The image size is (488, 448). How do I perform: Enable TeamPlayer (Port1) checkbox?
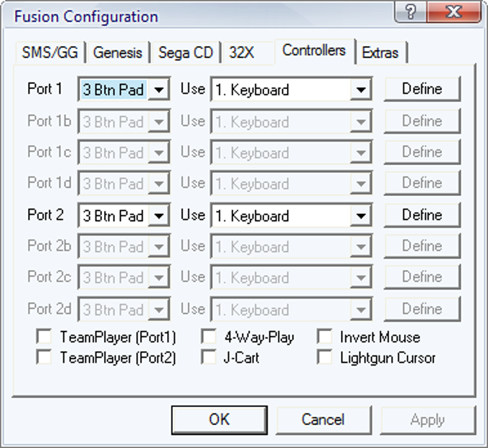click(x=44, y=337)
